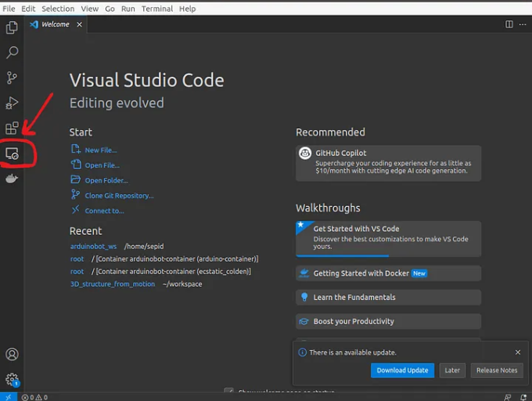
Task: Open the Accounts menu icon
Action: coord(12,354)
